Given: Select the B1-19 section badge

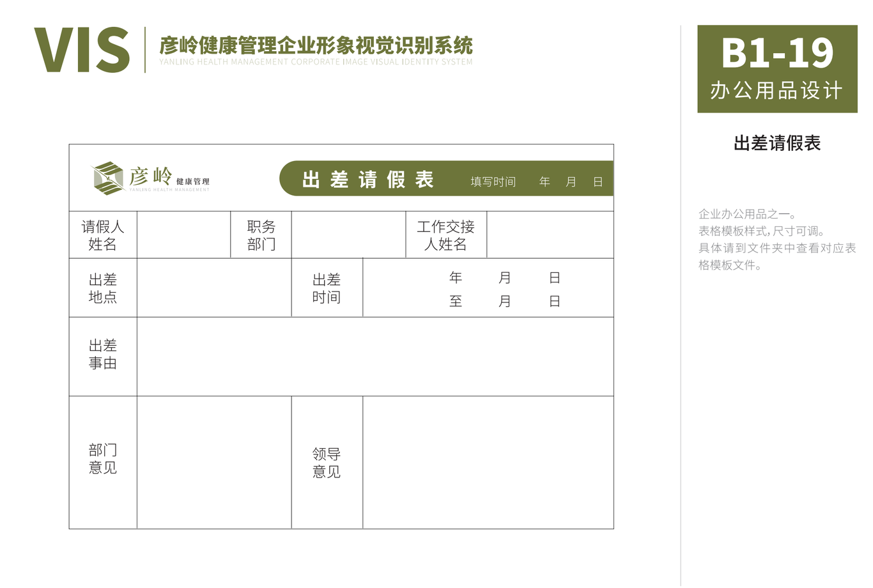Looking at the screenshot, I should (x=777, y=69).
